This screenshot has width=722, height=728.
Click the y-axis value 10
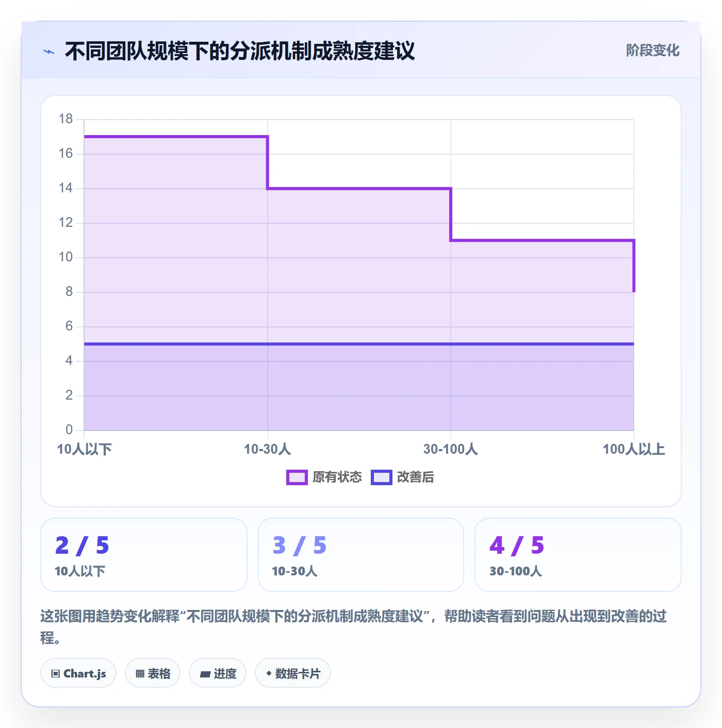point(66,257)
